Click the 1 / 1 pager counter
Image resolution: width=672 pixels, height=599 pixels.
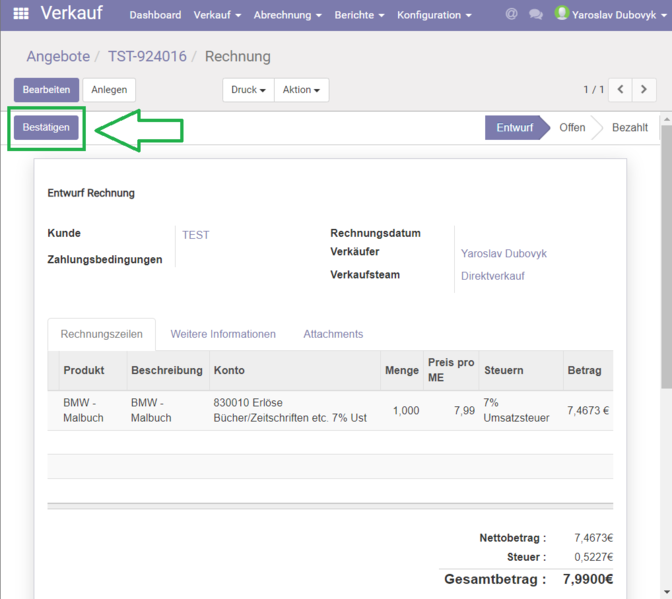tap(594, 90)
